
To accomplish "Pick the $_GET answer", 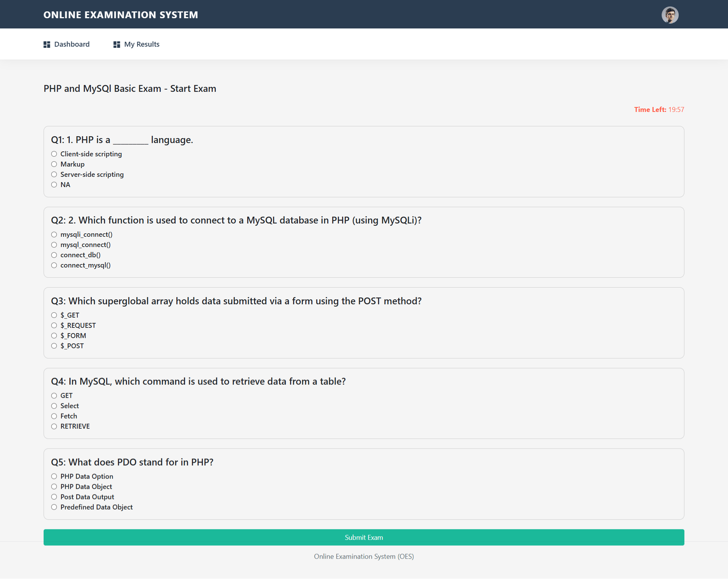I will (54, 315).
